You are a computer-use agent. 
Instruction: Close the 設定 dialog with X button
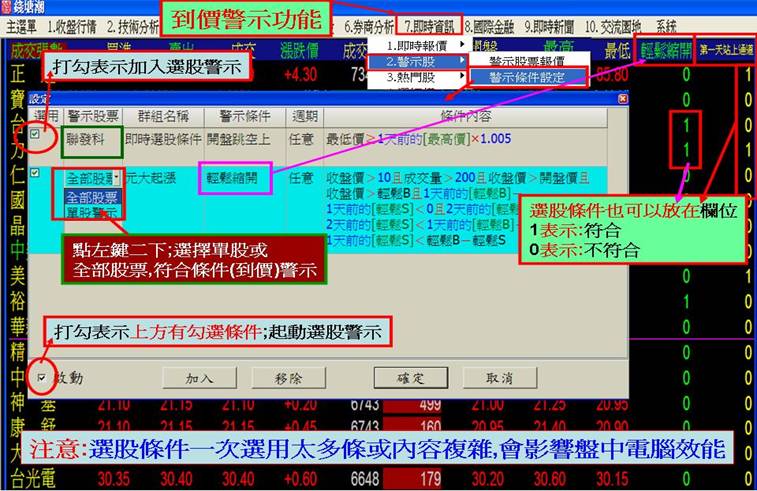[622, 100]
